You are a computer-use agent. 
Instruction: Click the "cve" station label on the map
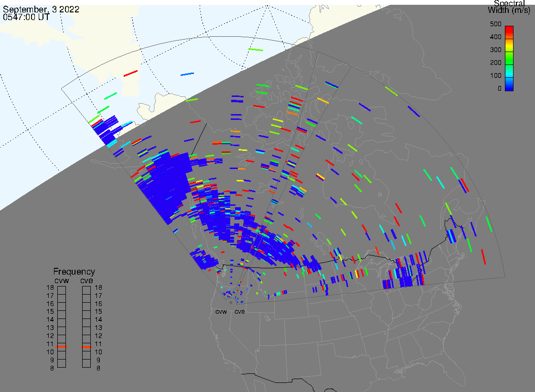pyautogui.click(x=239, y=311)
